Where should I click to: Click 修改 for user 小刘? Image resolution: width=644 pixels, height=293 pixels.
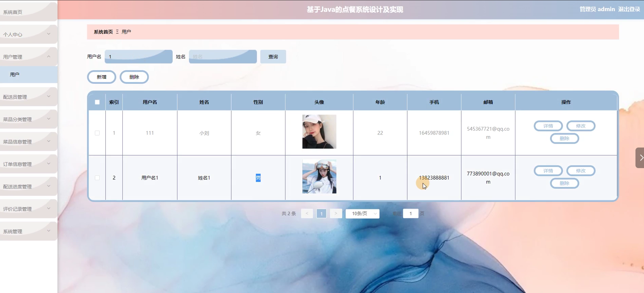click(581, 126)
